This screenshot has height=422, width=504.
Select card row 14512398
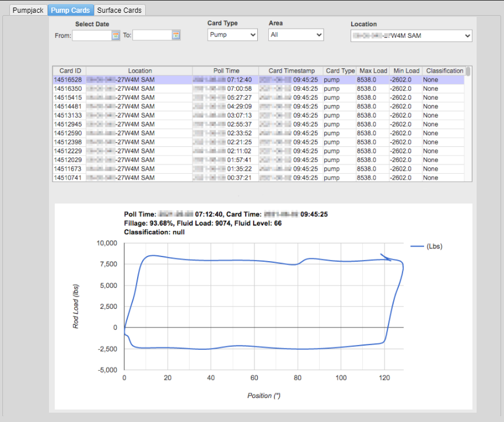pyautogui.click(x=259, y=142)
